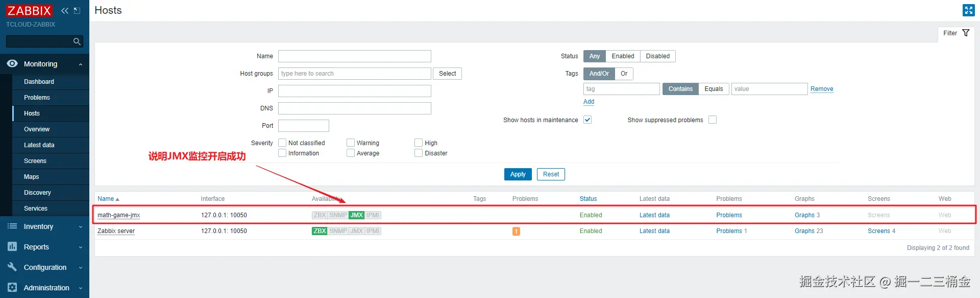Click the sidebar search magnifier icon

coord(77,41)
